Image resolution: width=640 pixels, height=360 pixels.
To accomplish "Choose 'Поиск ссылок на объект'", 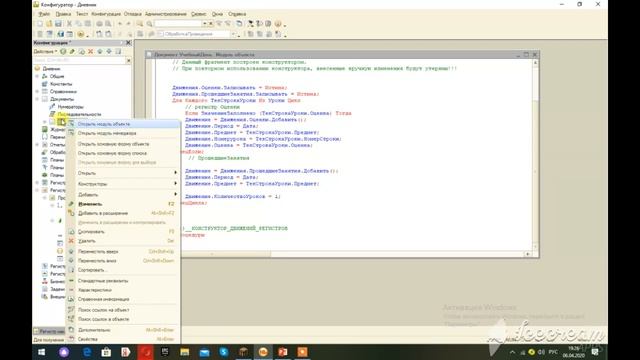I will click(x=122, y=310).
